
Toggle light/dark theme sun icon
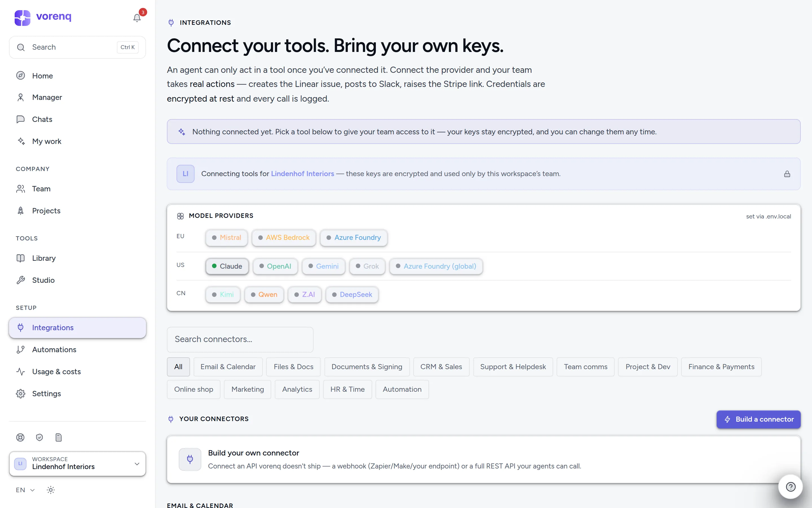[x=51, y=490]
